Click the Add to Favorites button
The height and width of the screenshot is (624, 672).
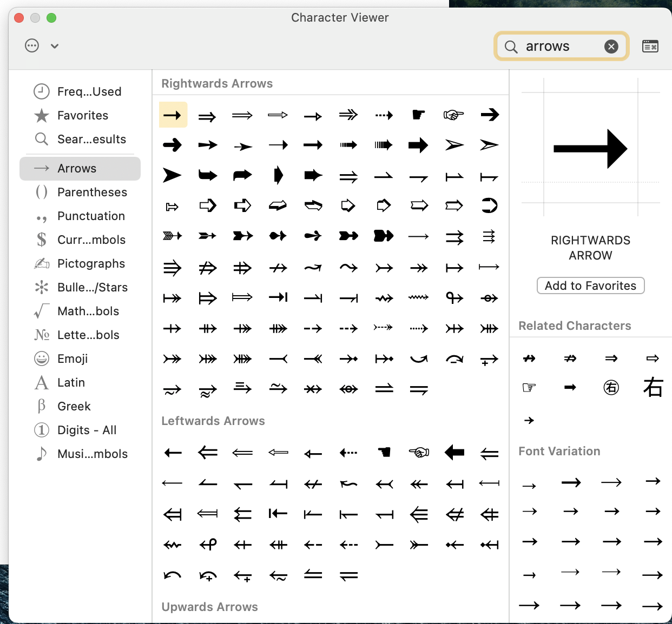coord(590,286)
